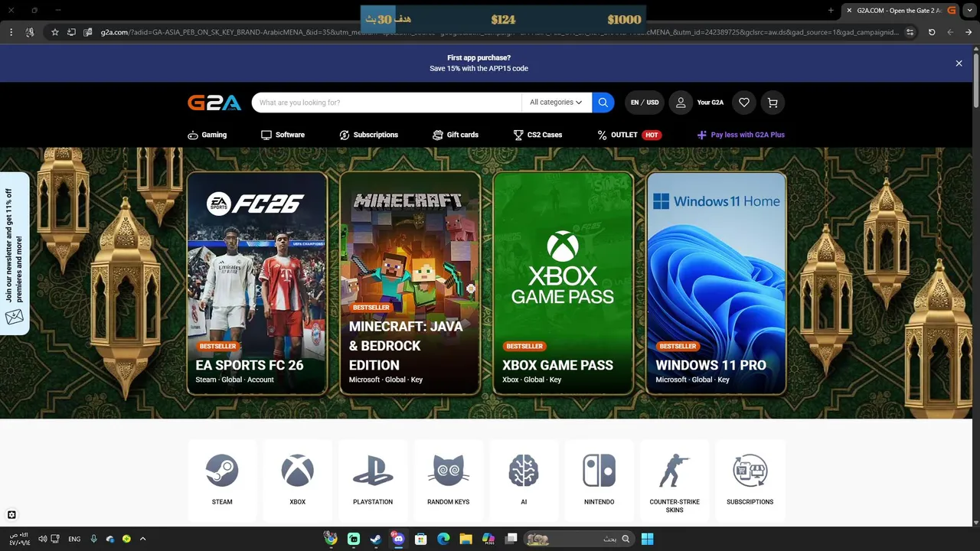The height and width of the screenshot is (551, 980).
Task: Show hidden system tray icons chevron
Action: (x=142, y=539)
